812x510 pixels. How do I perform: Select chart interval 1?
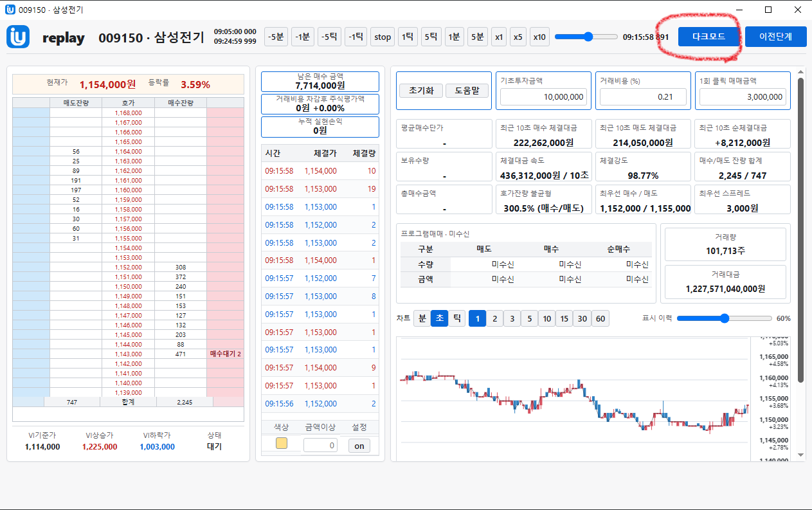pyautogui.click(x=477, y=318)
